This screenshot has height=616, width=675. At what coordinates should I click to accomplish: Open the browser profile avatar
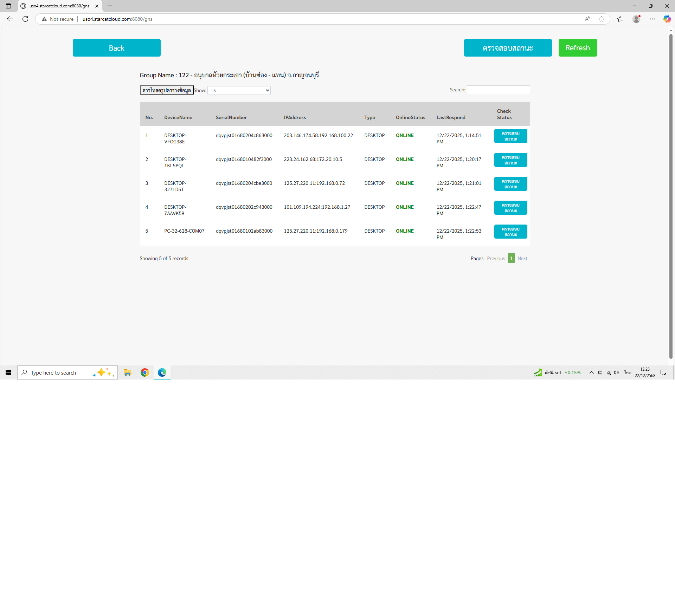636,19
